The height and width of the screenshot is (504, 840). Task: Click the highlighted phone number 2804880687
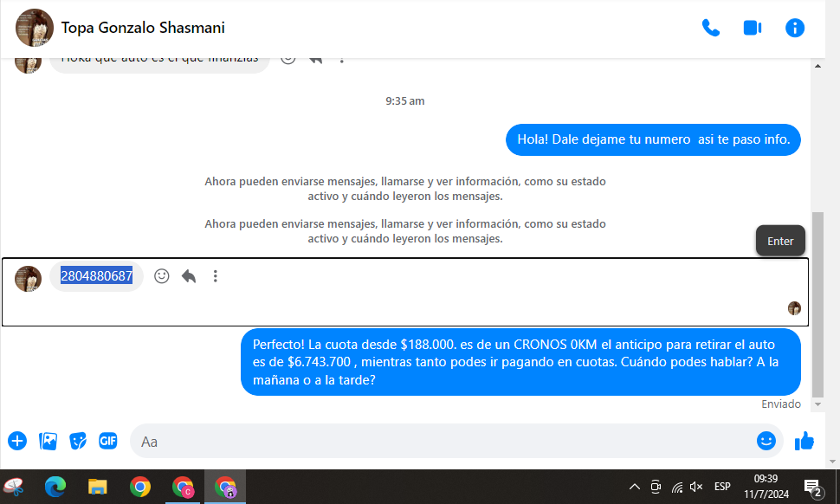point(96,276)
